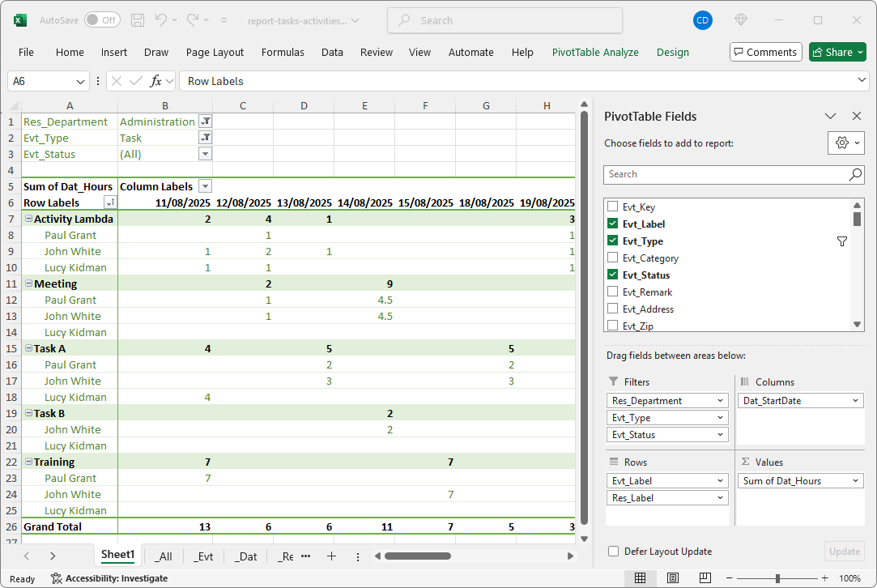This screenshot has height=588, width=877.
Task: Check the Evt_Key field checkbox
Action: (615, 207)
